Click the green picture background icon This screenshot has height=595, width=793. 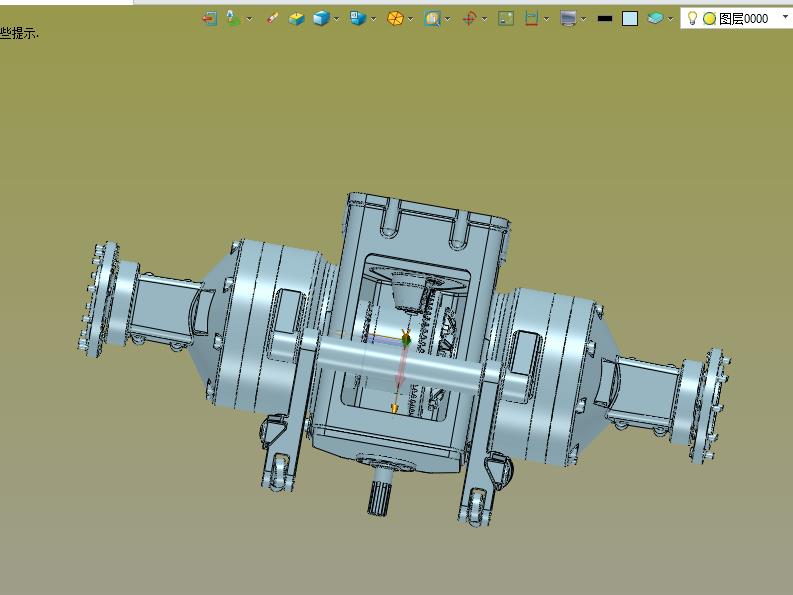(x=506, y=19)
